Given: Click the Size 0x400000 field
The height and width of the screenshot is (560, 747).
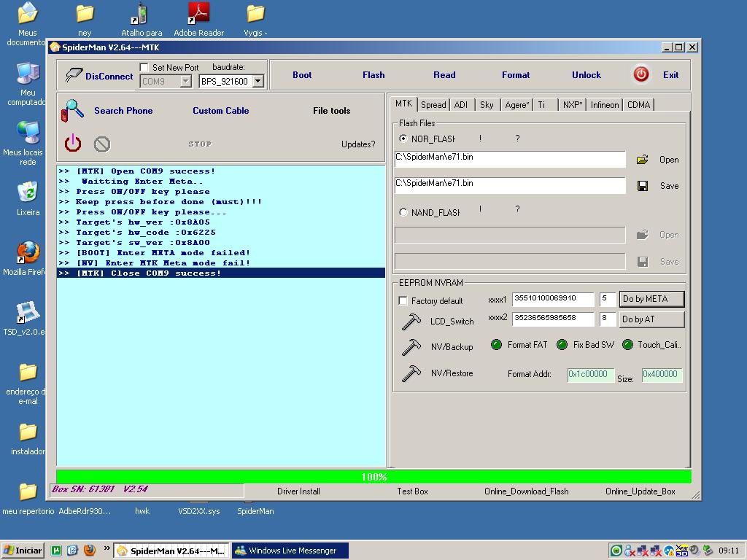Looking at the screenshot, I should [x=662, y=374].
